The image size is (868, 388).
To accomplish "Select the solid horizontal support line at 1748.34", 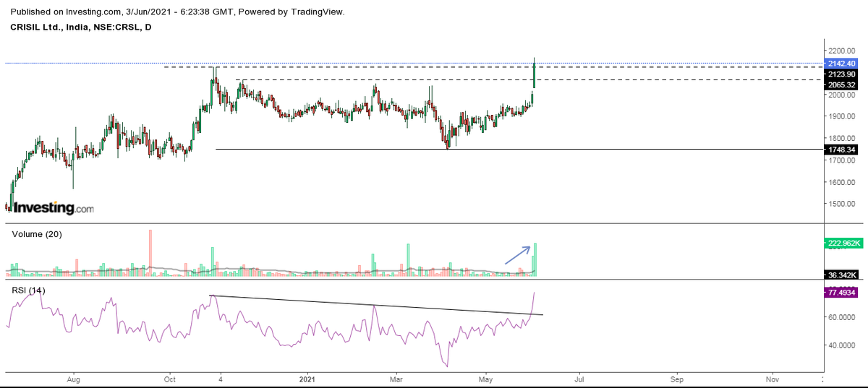I will [519, 150].
